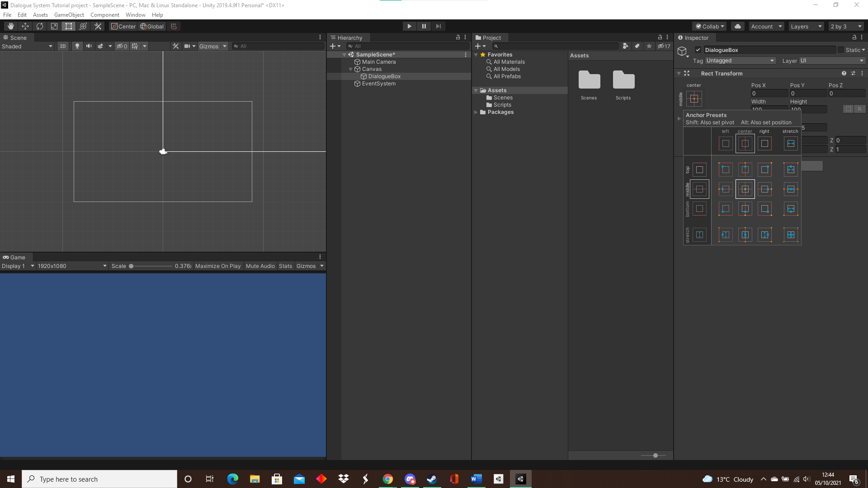This screenshot has width=868, height=488.
Task: Toggle the DialogueBox active checkbox
Action: pyautogui.click(x=699, y=50)
